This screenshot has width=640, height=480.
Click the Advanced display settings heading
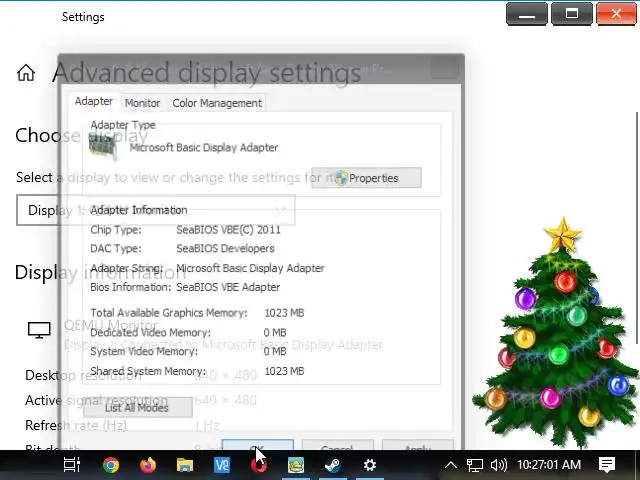207,73
